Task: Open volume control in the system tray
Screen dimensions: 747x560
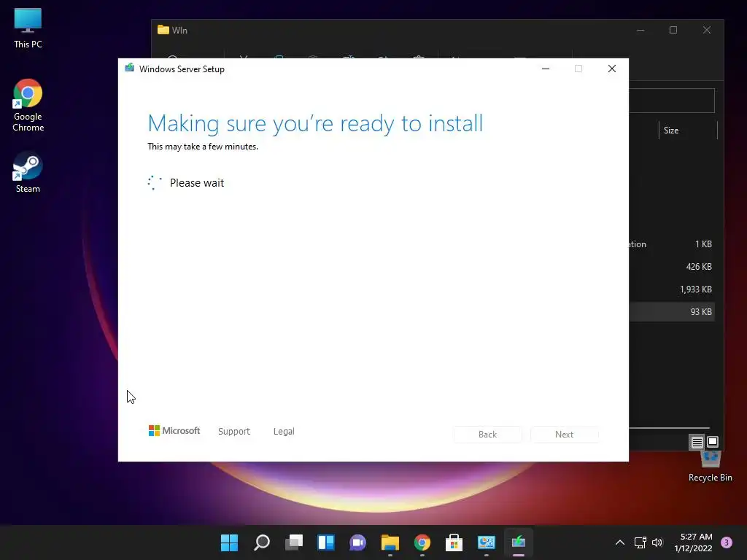Action: (657, 542)
